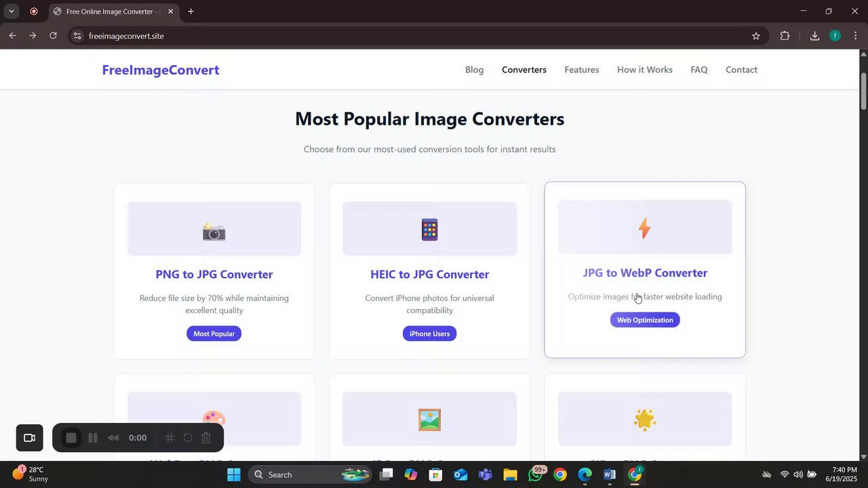Pause the screen recording

[93, 438]
